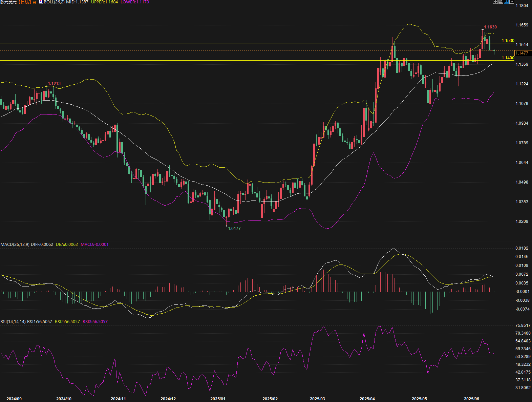Click the highlighted blue play-axis icon

[x=506, y=1]
